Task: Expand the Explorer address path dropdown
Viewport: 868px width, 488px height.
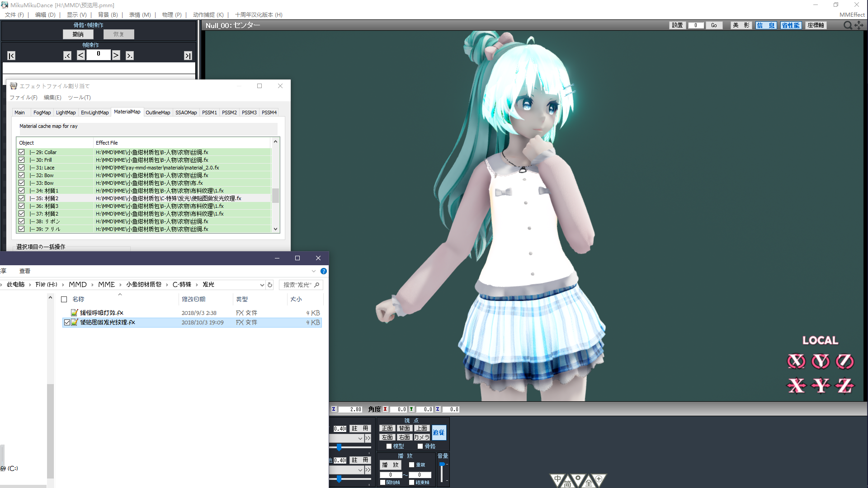Action: coord(262,285)
